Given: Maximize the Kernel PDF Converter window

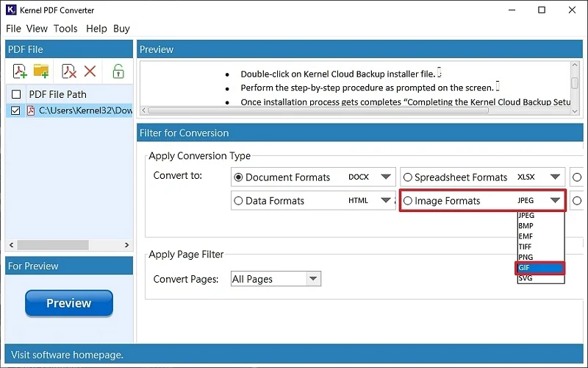Looking at the screenshot, I should pos(542,10).
